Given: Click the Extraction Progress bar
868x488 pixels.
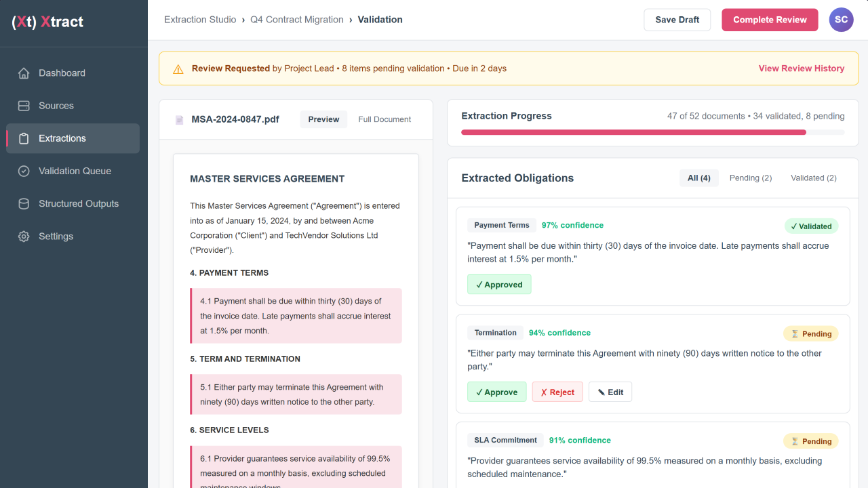Looking at the screenshot, I should click(x=653, y=132).
